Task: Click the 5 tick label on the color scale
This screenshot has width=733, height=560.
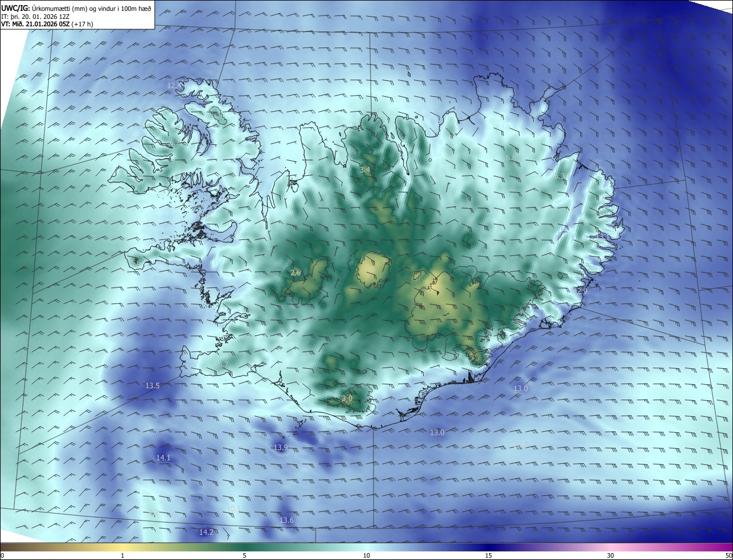Action: pyautogui.click(x=245, y=555)
